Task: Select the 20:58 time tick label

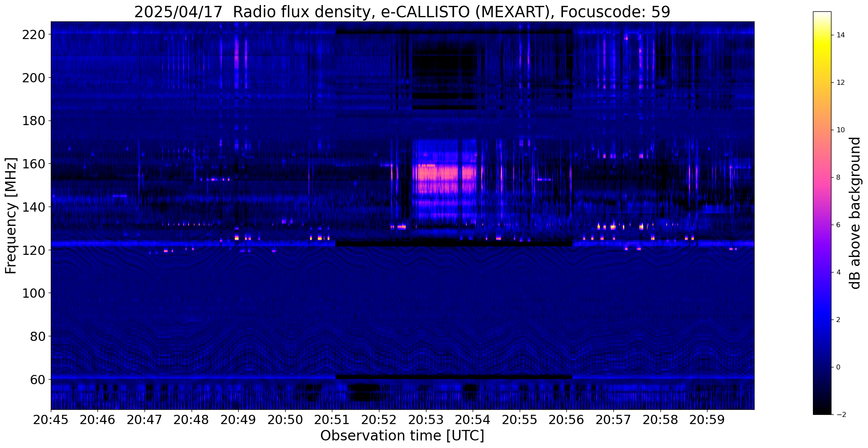Action: click(660, 420)
